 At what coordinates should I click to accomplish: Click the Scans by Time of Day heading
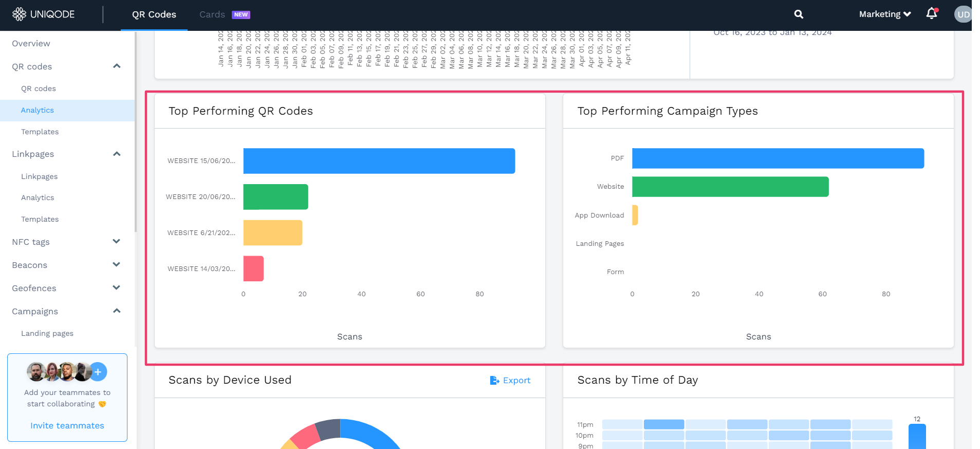point(637,380)
